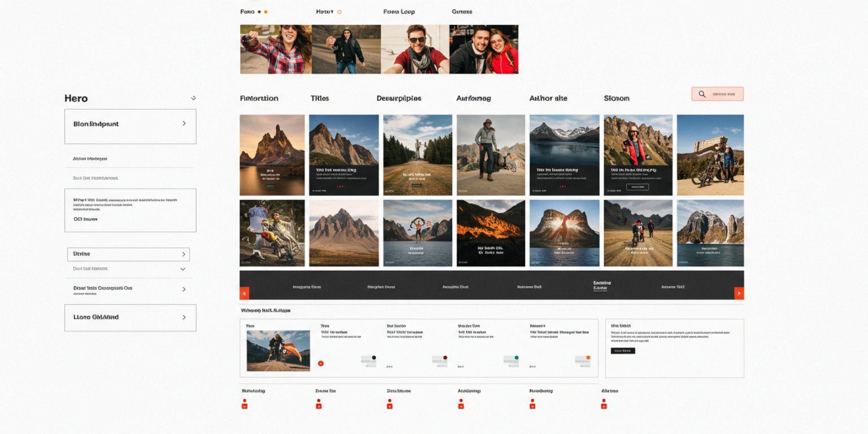The height and width of the screenshot is (434, 868).
Task: Click the right arrow on the dark carousel bar
Action: (739, 293)
